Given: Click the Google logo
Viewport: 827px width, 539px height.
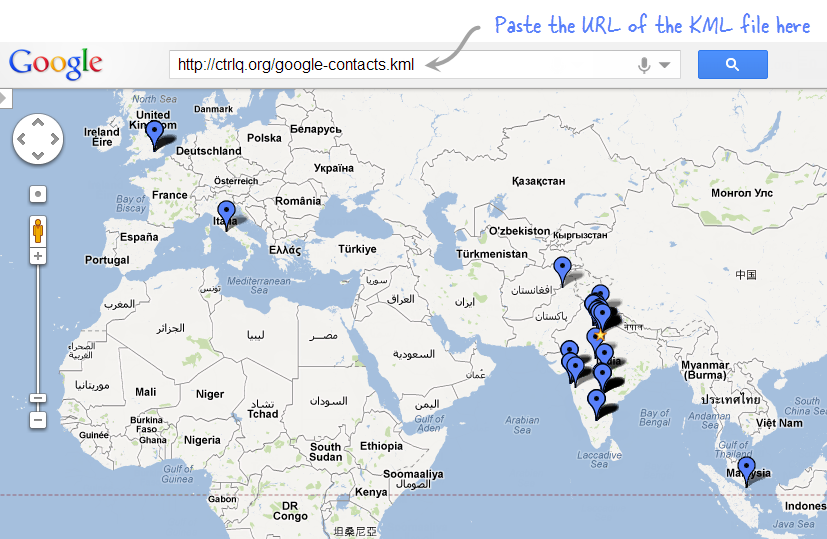Looking at the screenshot, I should pos(55,64).
